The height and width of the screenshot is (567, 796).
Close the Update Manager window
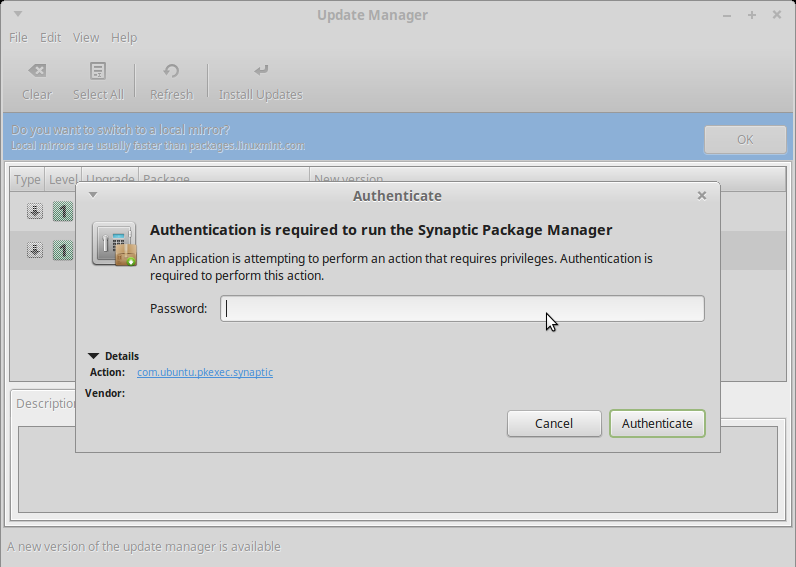(777, 15)
